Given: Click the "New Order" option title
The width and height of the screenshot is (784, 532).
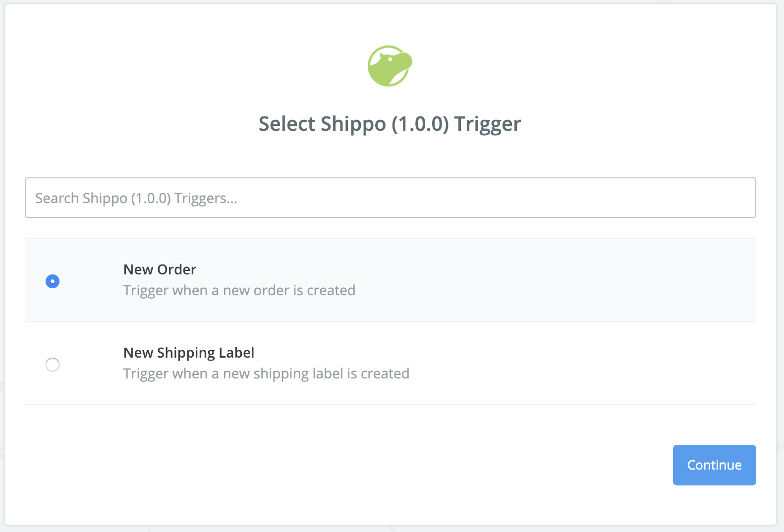Looking at the screenshot, I should click(160, 269).
